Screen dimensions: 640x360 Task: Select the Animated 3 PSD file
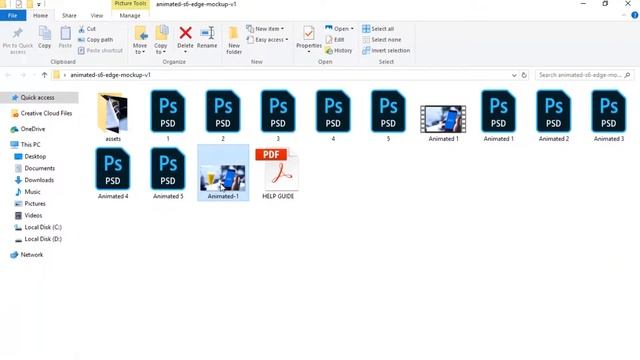pyautogui.click(x=609, y=116)
